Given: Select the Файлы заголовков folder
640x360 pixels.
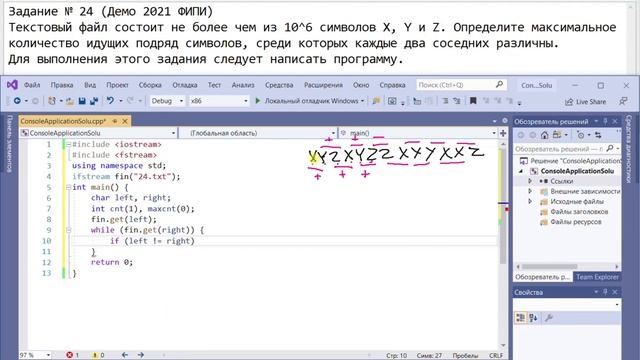Looking at the screenshot, I should [x=579, y=211].
